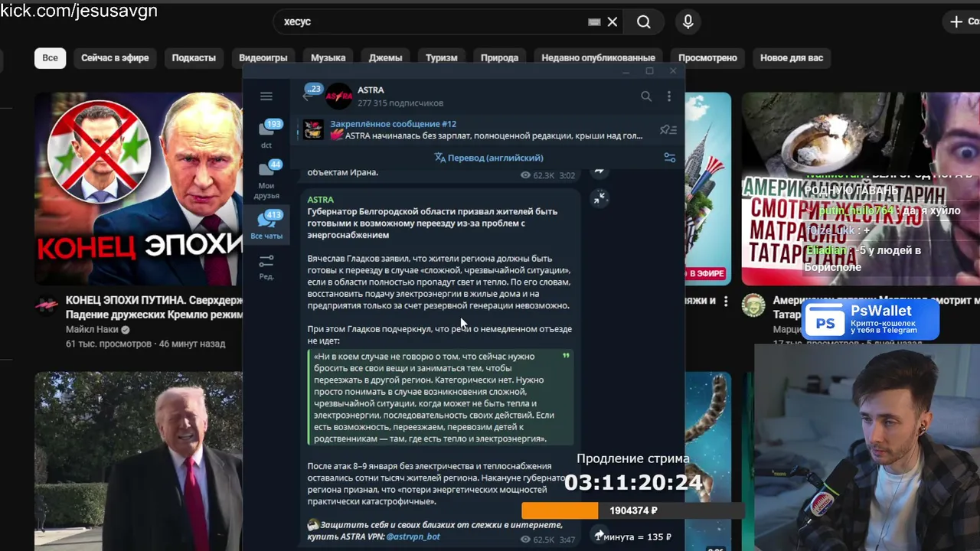Minimize the Telegram window

tap(626, 71)
